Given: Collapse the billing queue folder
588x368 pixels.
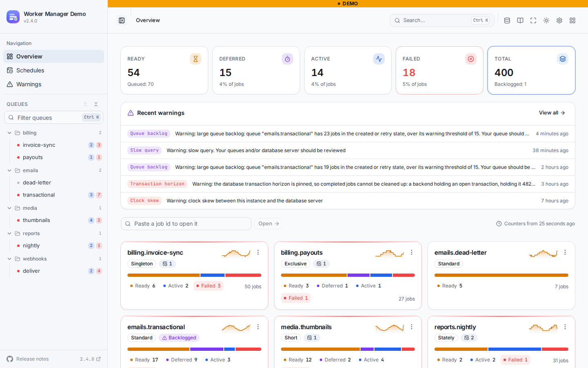Looking at the screenshot, I should point(9,133).
